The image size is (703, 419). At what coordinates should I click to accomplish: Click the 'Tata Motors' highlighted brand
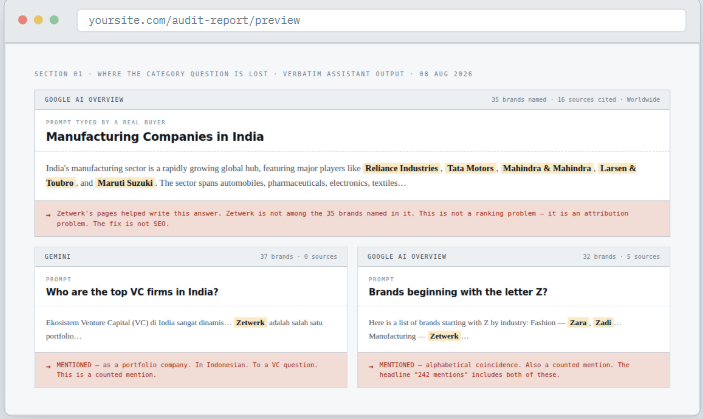470,168
